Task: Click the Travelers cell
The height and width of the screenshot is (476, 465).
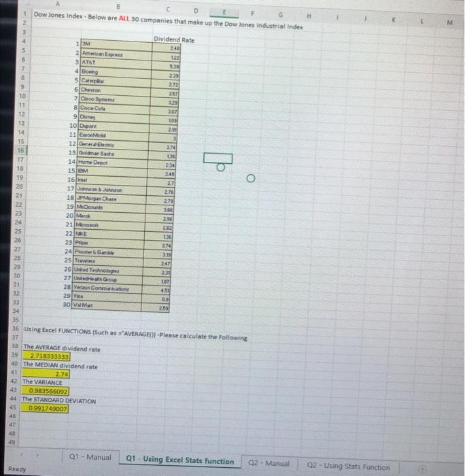Action: [108, 260]
